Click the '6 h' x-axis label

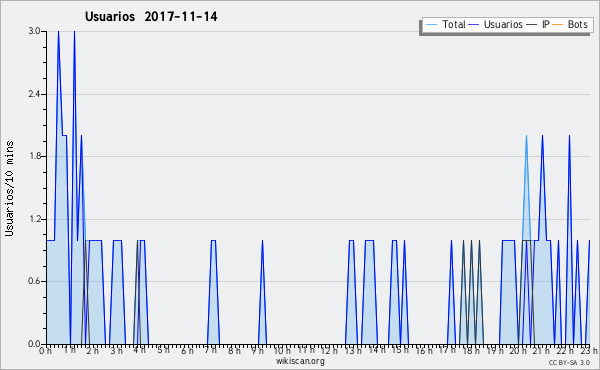pyautogui.click(x=187, y=350)
